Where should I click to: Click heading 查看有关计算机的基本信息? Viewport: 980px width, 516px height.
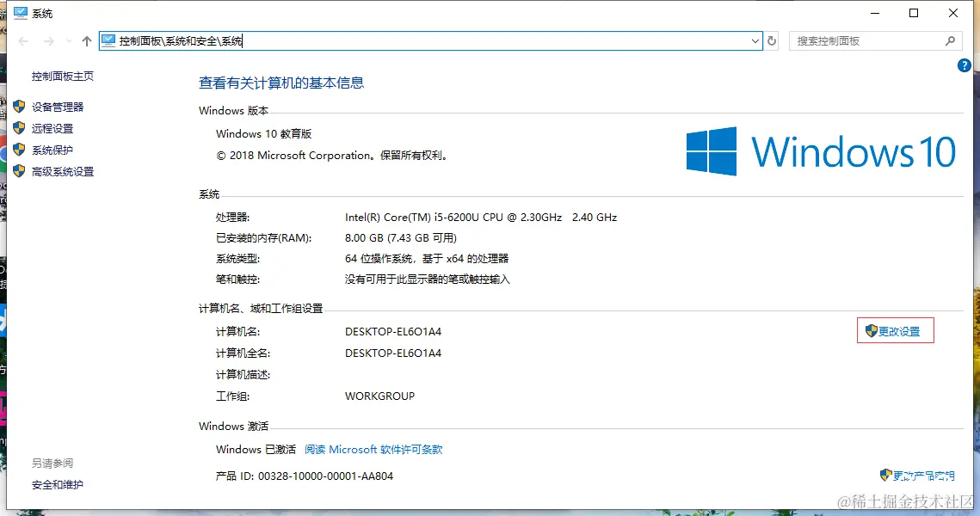(x=281, y=83)
